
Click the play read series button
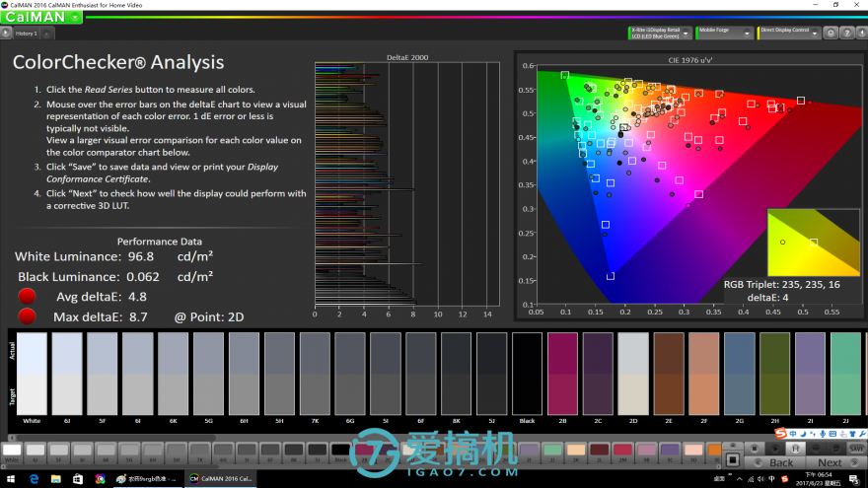pyautogui.click(x=775, y=449)
